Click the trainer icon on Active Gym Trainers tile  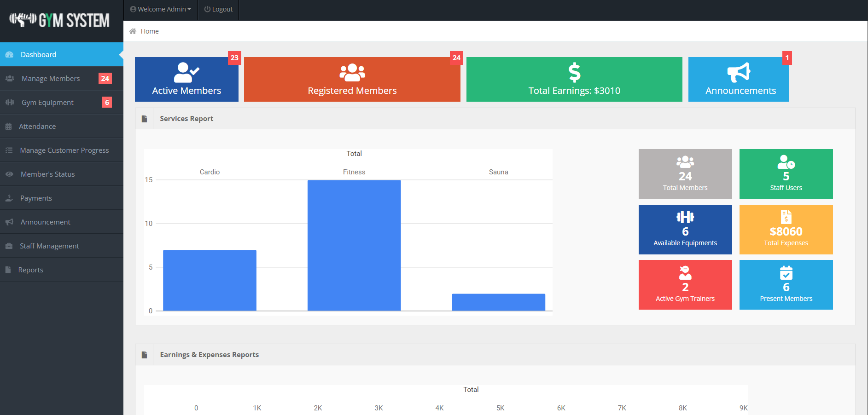[x=685, y=272]
